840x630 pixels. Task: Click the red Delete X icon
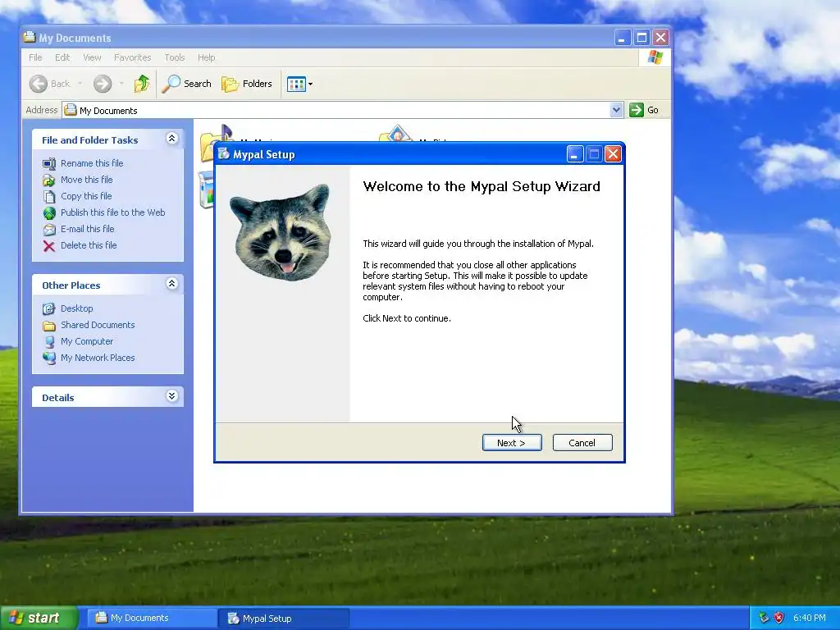pyautogui.click(x=48, y=246)
